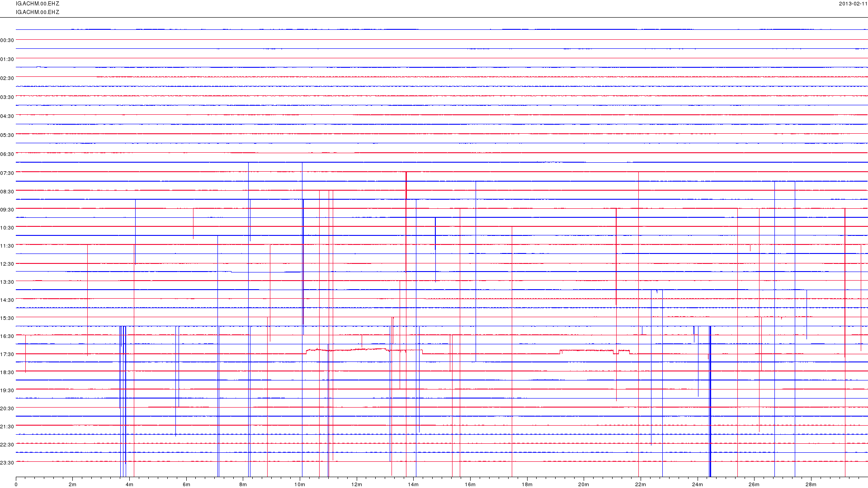Select the 10:30 time row label
The image size is (868, 488).
pyautogui.click(x=7, y=228)
